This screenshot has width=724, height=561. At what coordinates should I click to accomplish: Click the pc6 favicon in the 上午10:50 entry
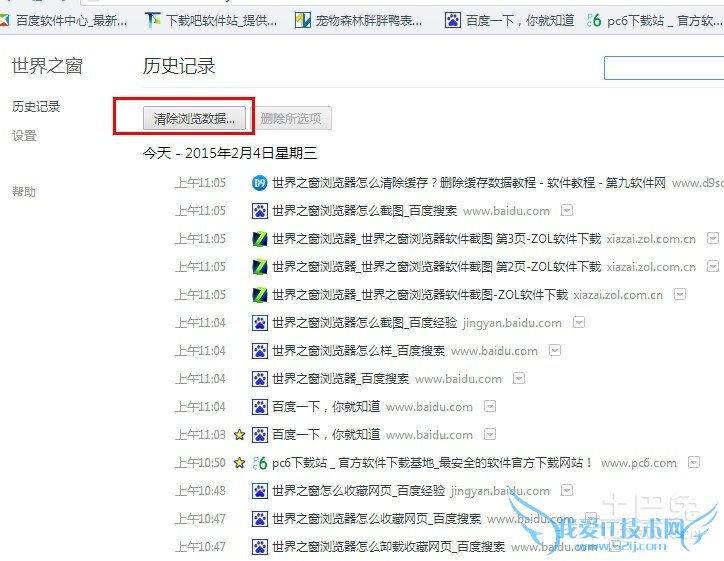[259, 463]
